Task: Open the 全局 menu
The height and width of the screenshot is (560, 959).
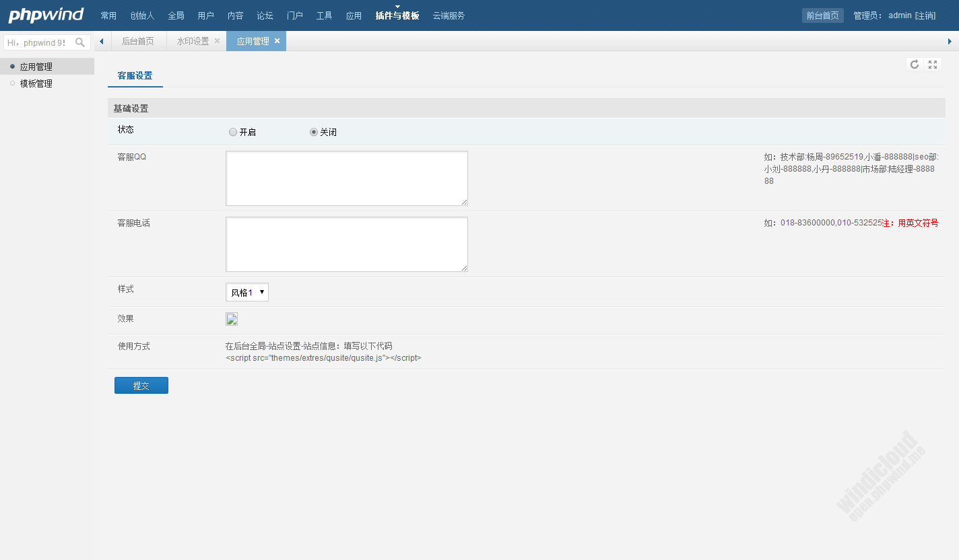Action: pyautogui.click(x=176, y=15)
